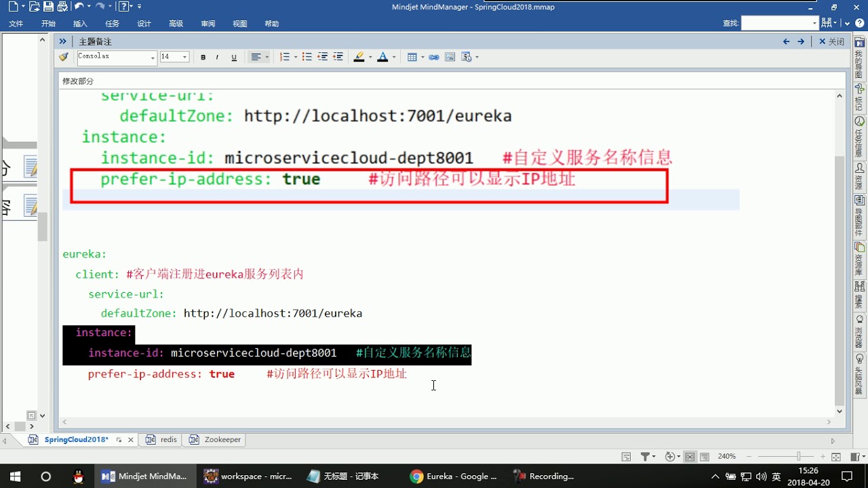Insert hyperlink icon in notes toolbar
This screenshot has height=488, width=868.
pos(434,57)
